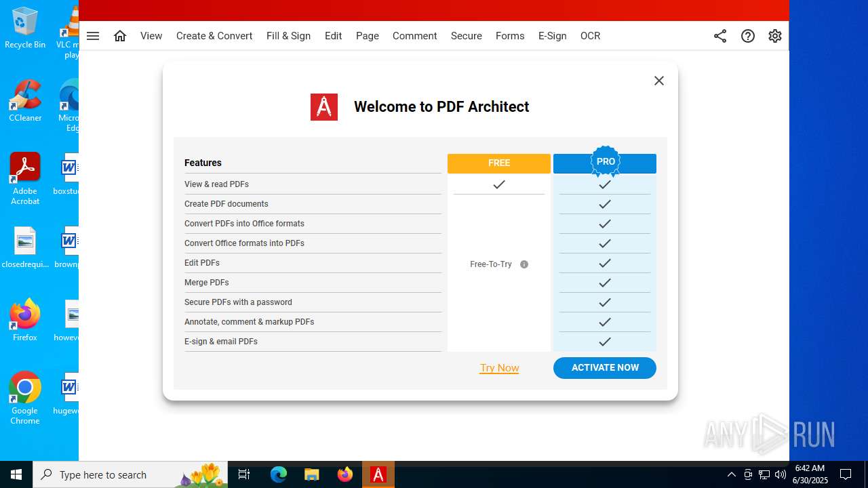Open the Page menu

click(368, 36)
